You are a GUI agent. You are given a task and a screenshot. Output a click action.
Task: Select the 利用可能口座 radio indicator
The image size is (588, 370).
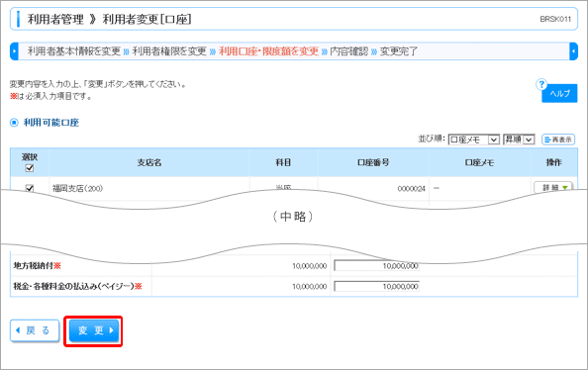[14, 123]
